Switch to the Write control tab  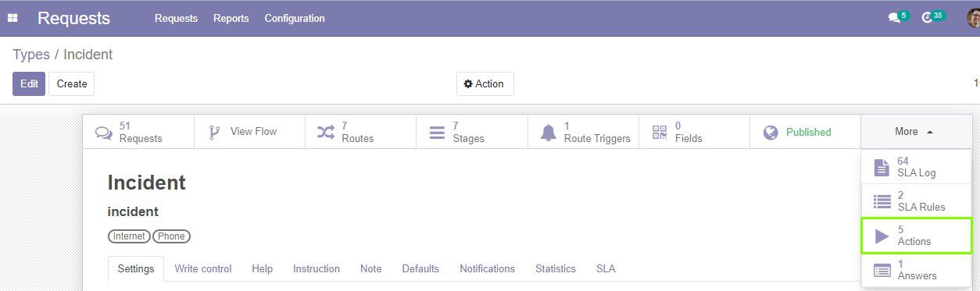203,268
